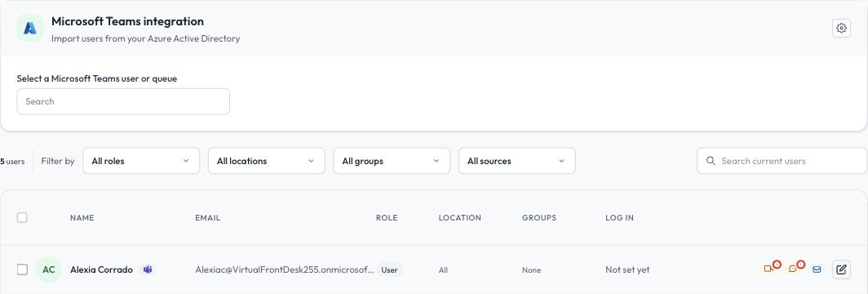Image resolution: width=868 pixels, height=294 pixels.
Task: Sort by the ROLE column header
Action: [387, 217]
